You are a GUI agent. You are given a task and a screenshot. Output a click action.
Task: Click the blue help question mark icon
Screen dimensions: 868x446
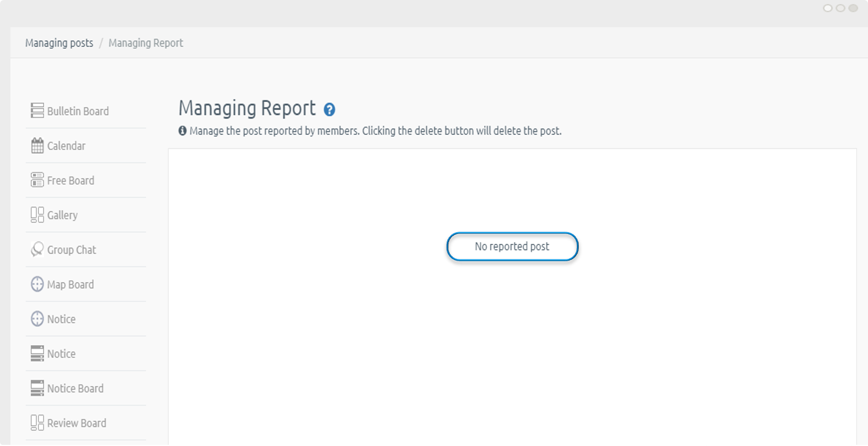(329, 109)
